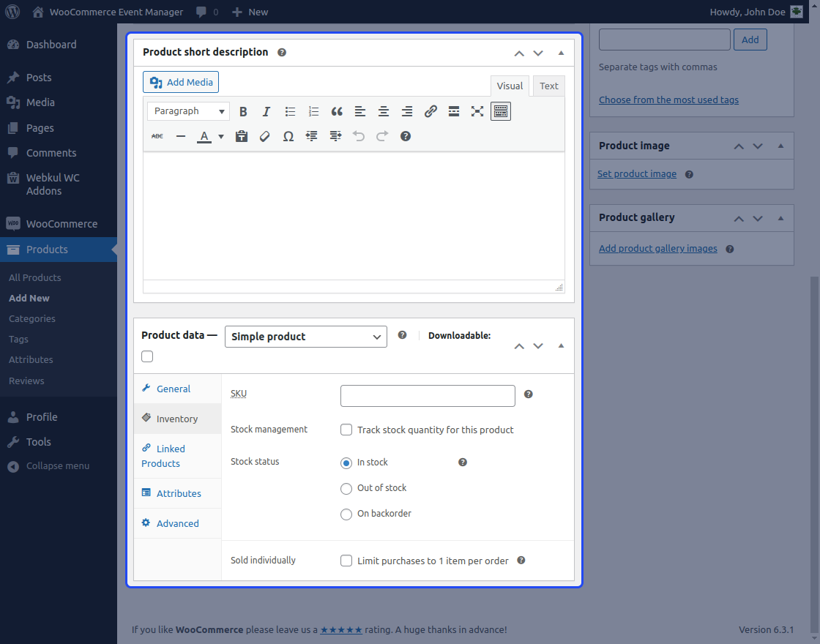Switch to the Text editor tab

[x=548, y=86]
